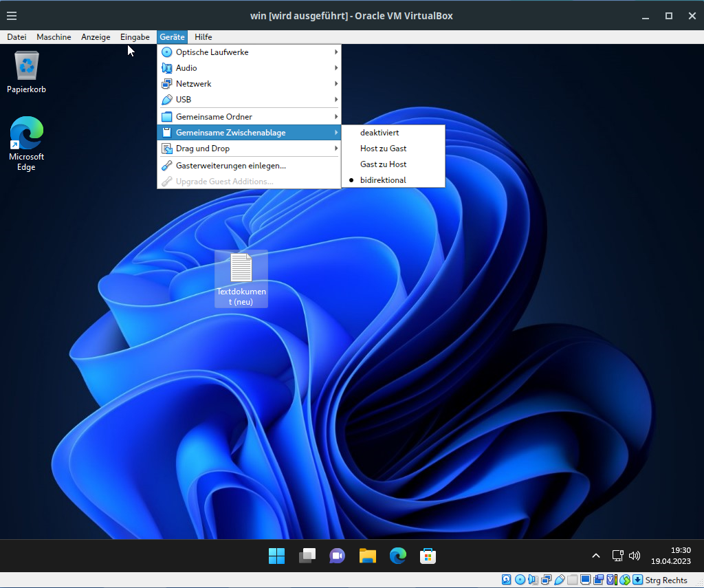This screenshot has width=704, height=588.
Task: Click the network status icon in VirtualBox status bar
Action: [547, 580]
